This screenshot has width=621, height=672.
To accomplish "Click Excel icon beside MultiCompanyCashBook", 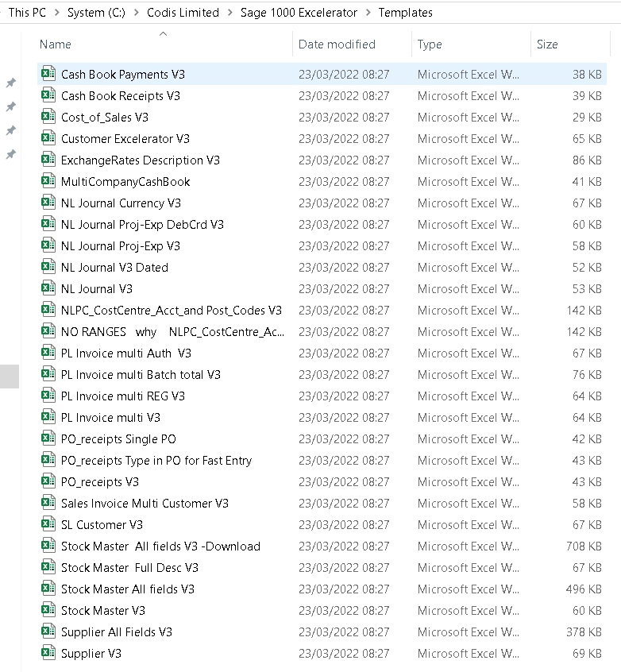I will pos(48,181).
